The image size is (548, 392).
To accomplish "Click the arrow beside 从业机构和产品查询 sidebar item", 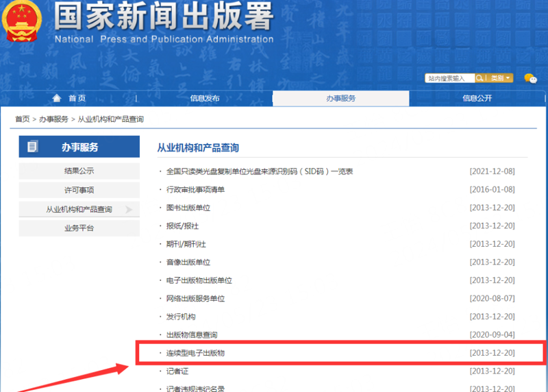I will point(129,210).
